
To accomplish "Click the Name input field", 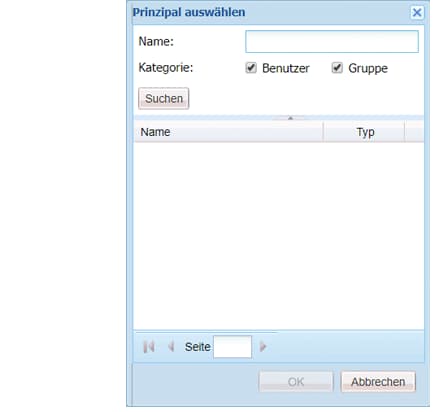I will pyautogui.click(x=332, y=42).
